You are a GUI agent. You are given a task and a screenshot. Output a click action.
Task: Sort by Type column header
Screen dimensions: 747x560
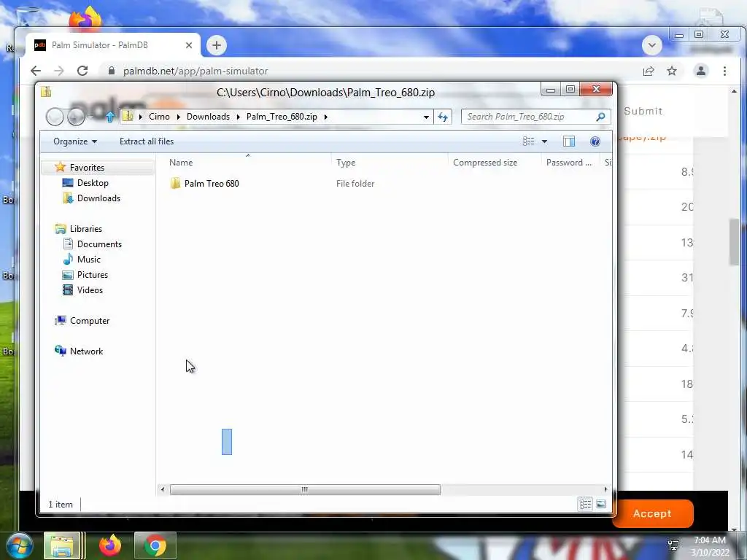346,163
